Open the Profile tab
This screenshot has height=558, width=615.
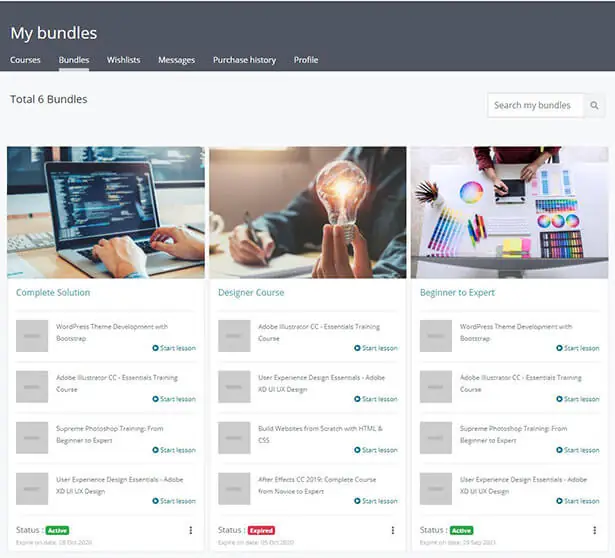coord(306,60)
